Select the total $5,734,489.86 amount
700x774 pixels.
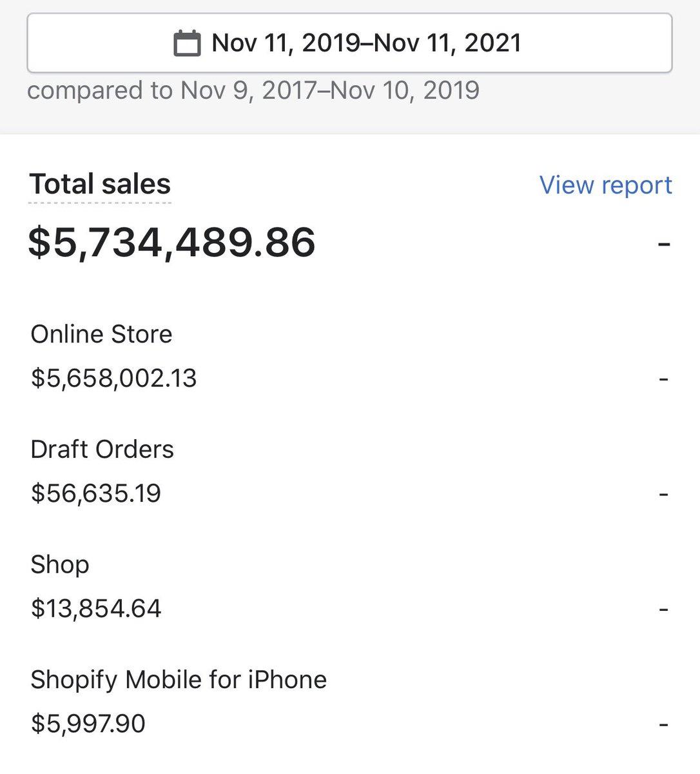172,243
